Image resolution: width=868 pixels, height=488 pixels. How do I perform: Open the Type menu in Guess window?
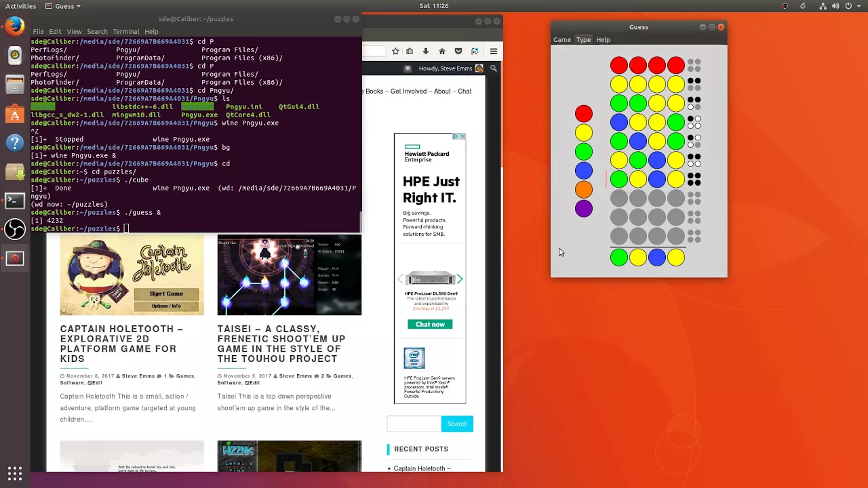coord(584,39)
